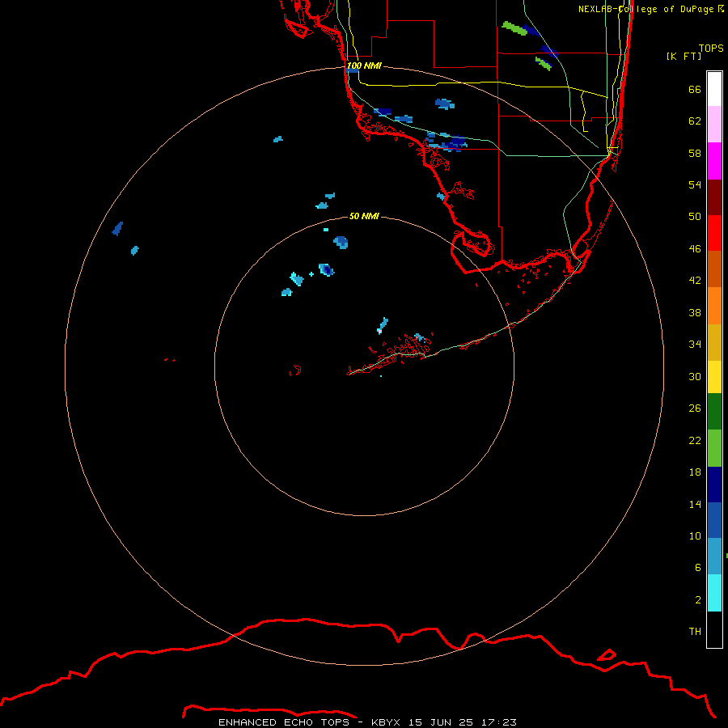Select the legend value 2
The image size is (728, 728).
click(x=697, y=600)
